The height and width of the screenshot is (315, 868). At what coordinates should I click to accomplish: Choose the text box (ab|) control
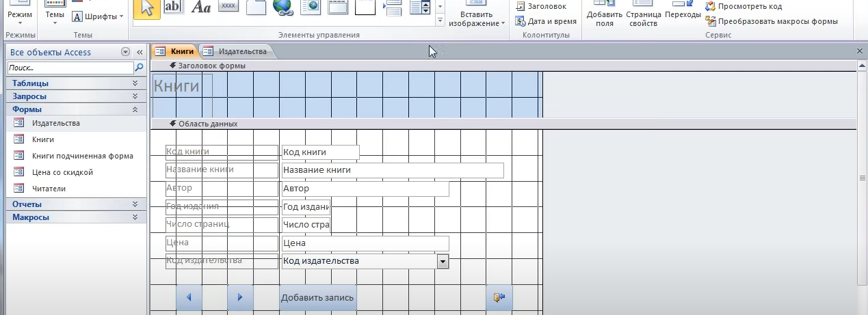[174, 7]
